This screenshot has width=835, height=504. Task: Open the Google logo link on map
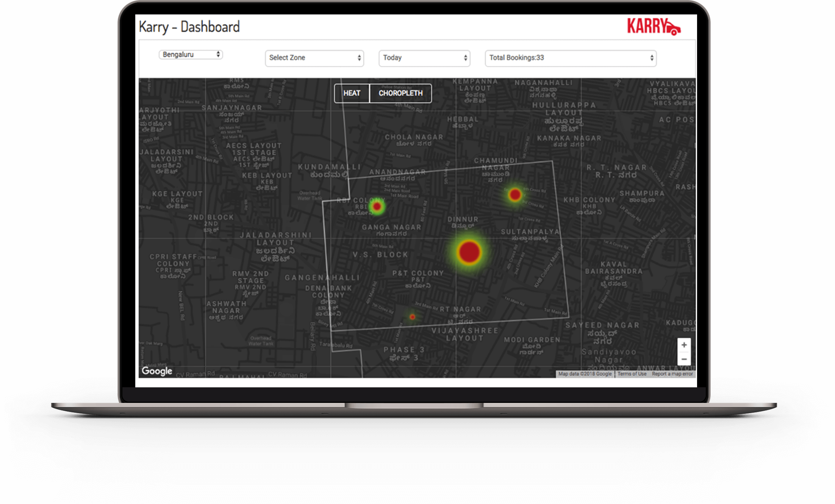[157, 371]
